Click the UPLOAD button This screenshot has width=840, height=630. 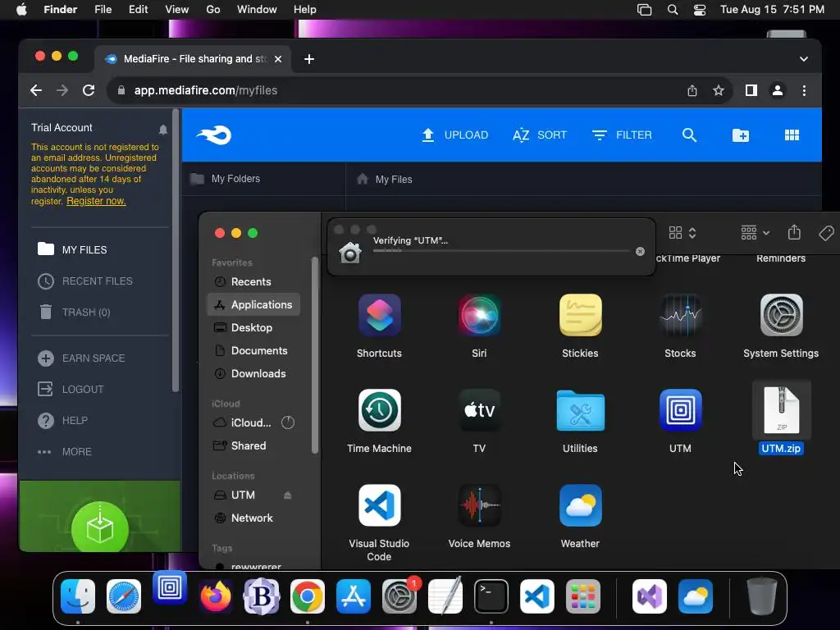point(454,135)
